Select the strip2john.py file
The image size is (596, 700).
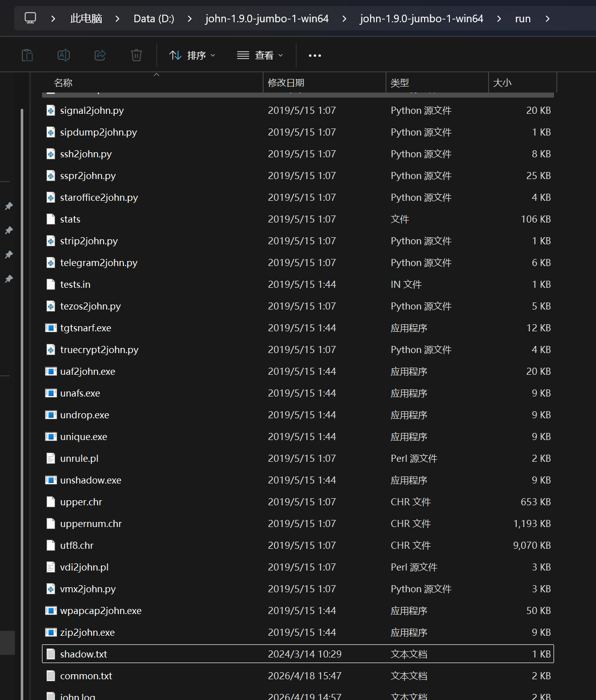click(x=298, y=241)
